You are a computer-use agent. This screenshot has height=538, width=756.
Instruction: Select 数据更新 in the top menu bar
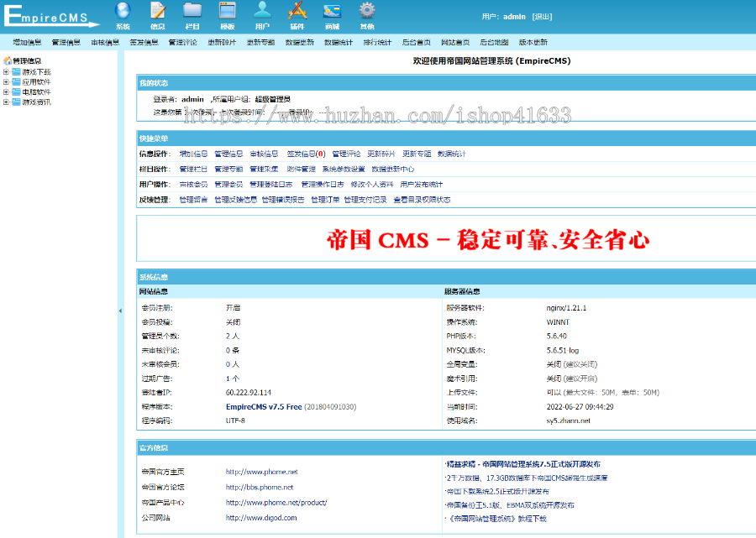click(299, 42)
